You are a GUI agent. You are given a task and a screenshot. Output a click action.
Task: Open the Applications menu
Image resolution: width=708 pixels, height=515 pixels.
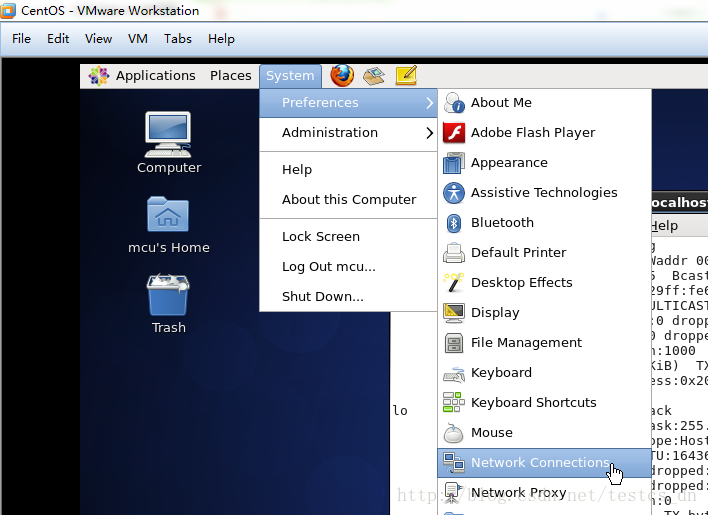(143, 75)
